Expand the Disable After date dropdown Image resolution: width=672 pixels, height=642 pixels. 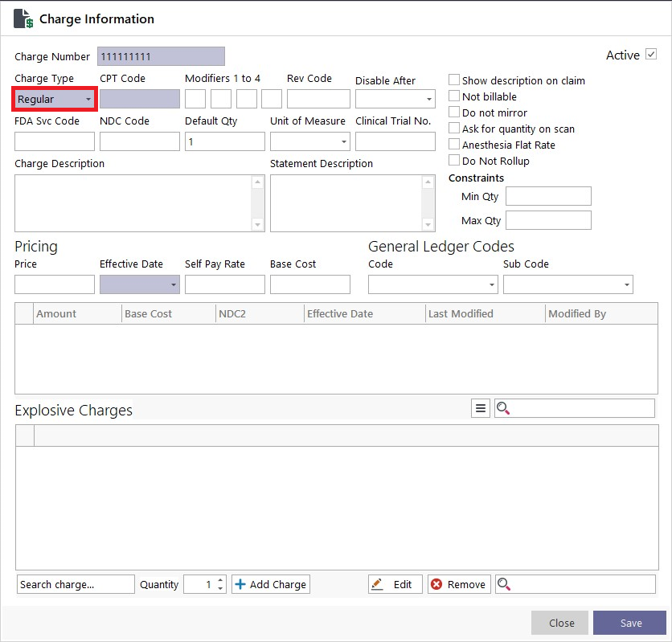pos(428,99)
